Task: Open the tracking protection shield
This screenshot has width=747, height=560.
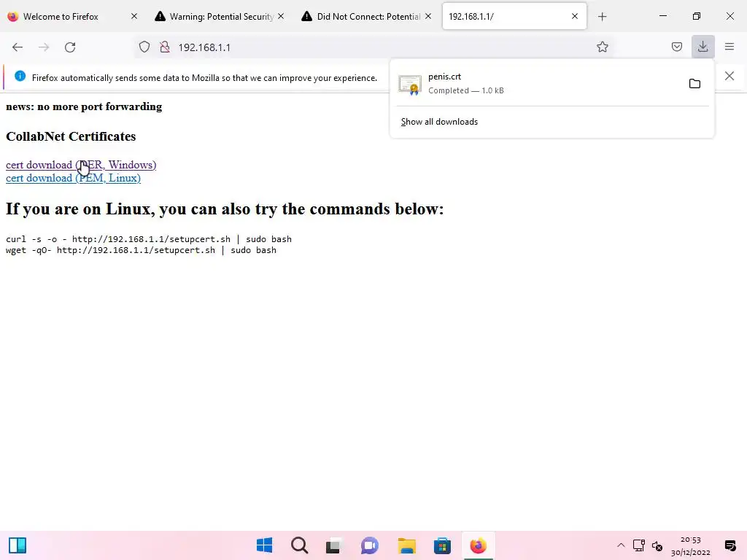Action: point(144,47)
